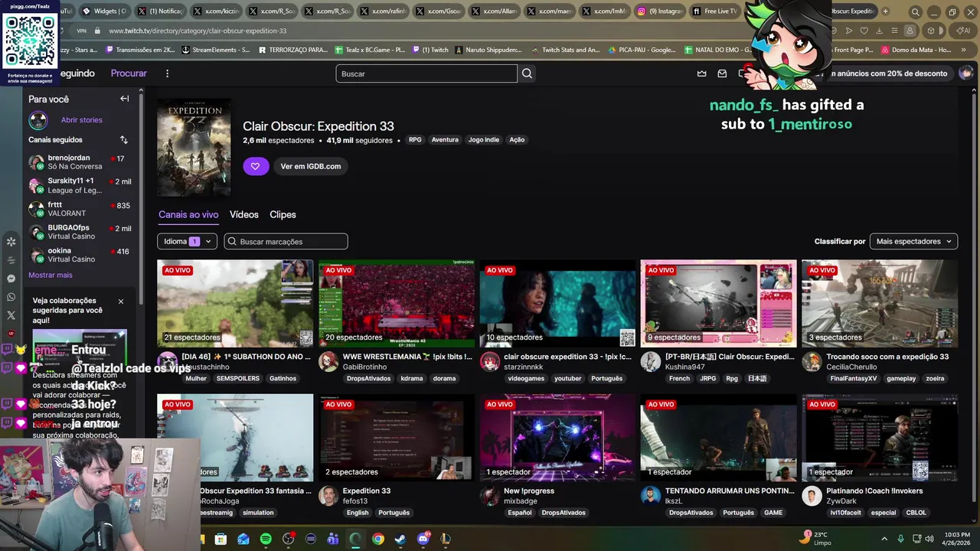Click the Abrir stories link
Viewport: 980px width, 551px height.
tap(81, 120)
